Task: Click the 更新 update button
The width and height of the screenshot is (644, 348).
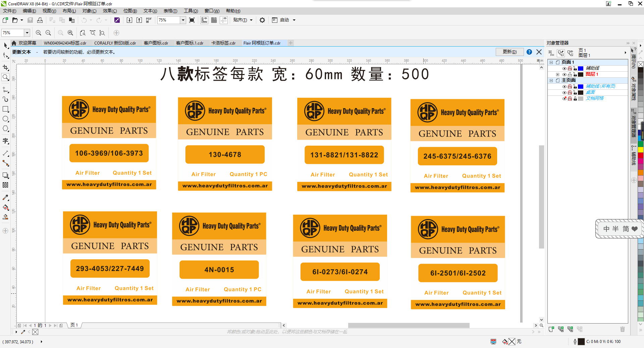Action: point(509,52)
